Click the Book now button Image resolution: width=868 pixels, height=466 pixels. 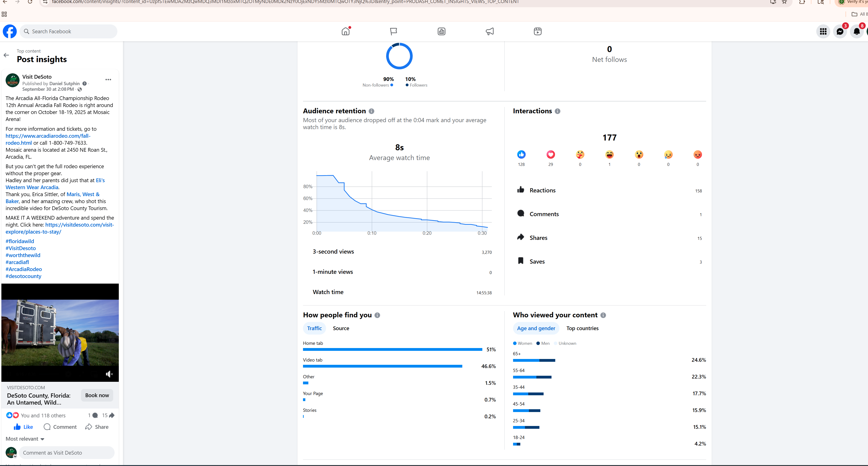pos(97,395)
